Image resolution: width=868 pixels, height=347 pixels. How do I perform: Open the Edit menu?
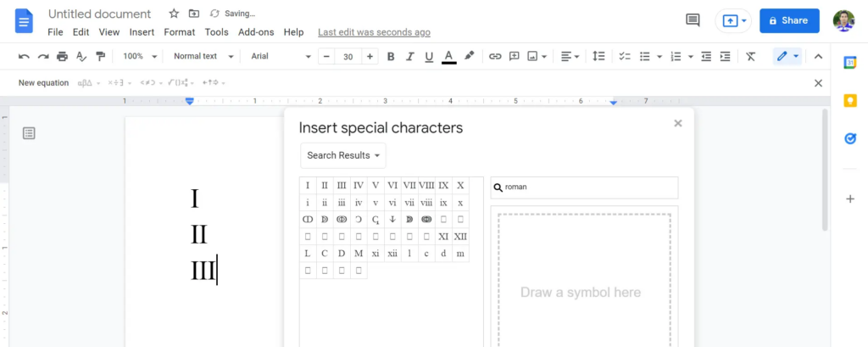[x=81, y=32]
